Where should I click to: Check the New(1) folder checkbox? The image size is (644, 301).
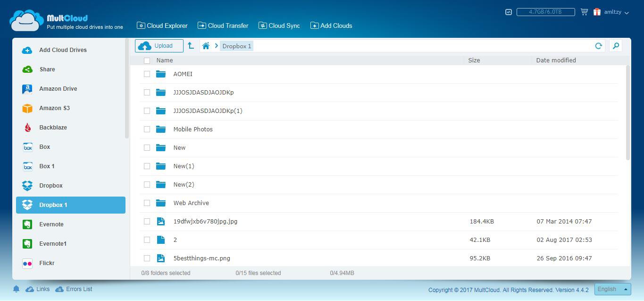coord(147,166)
